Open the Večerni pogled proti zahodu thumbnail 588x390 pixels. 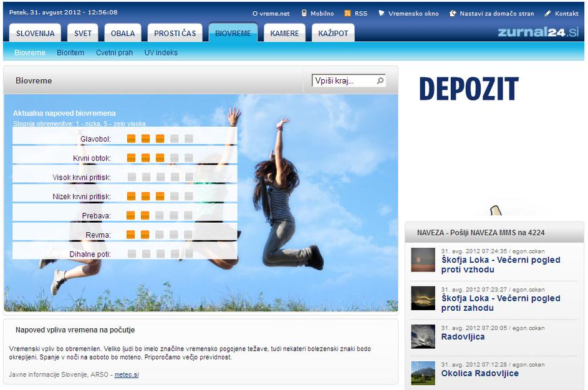[x=423, y=298]
